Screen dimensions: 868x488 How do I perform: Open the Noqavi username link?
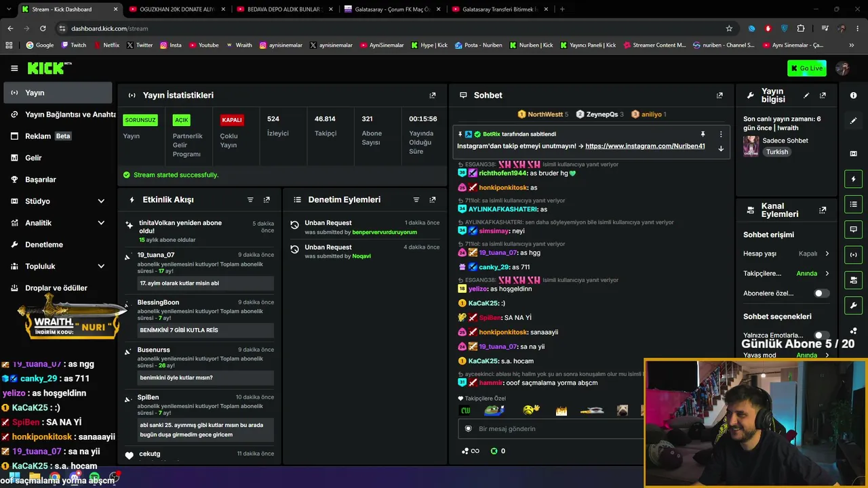[x=361, y=256]
